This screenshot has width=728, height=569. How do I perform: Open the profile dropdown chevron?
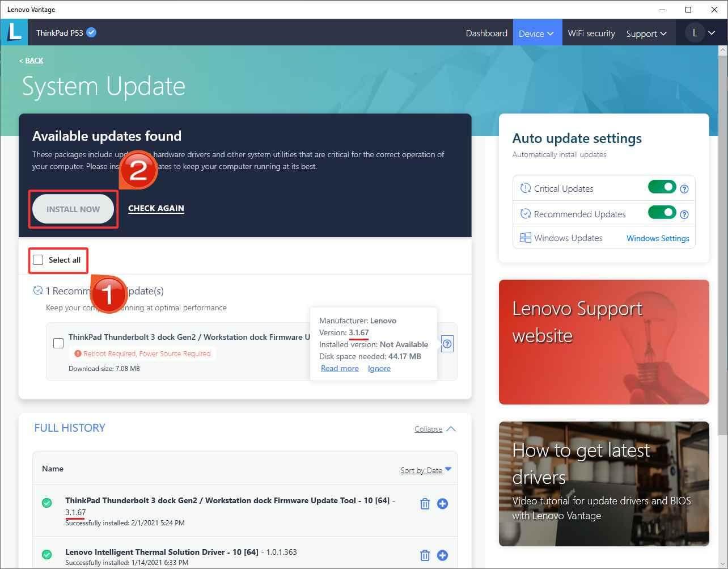[712, 33]
